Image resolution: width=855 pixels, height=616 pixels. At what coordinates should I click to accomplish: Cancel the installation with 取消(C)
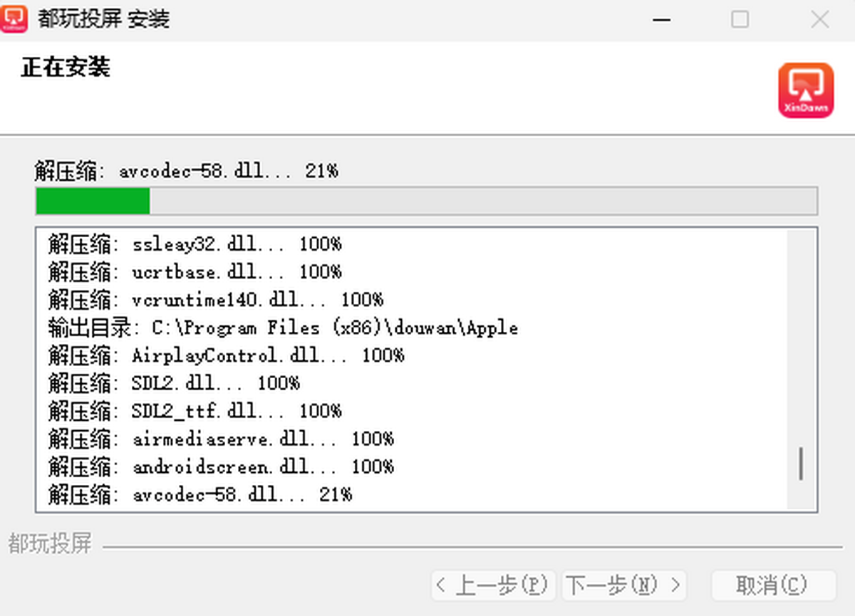(773, 585)
